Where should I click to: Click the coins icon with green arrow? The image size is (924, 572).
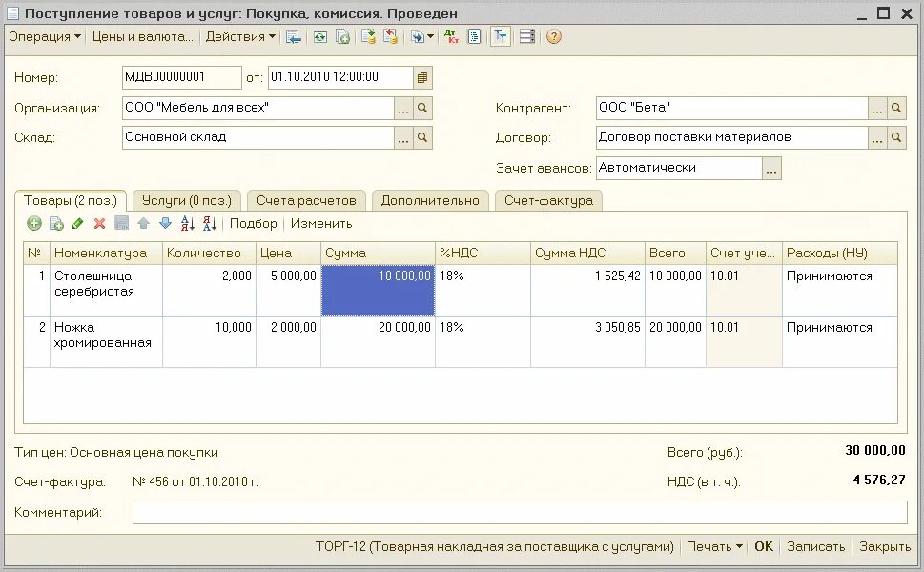[x=369, y=36]
